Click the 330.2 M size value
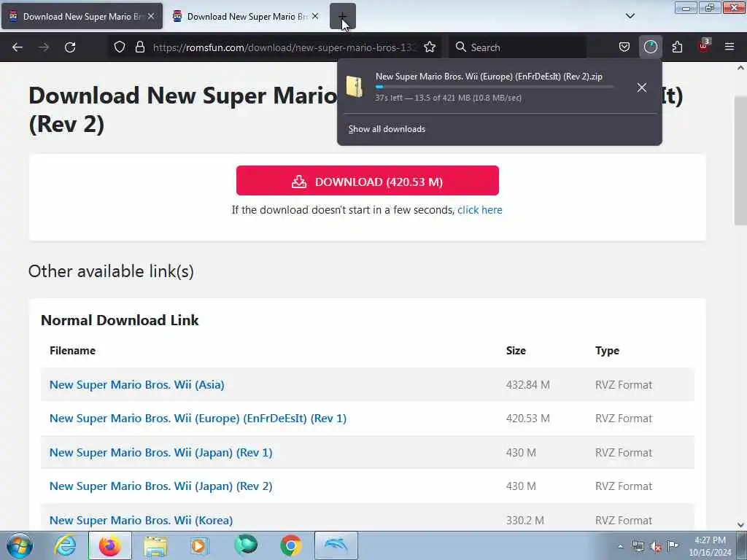The height and width of the screenshot is (560, 747). pos(525,520)
